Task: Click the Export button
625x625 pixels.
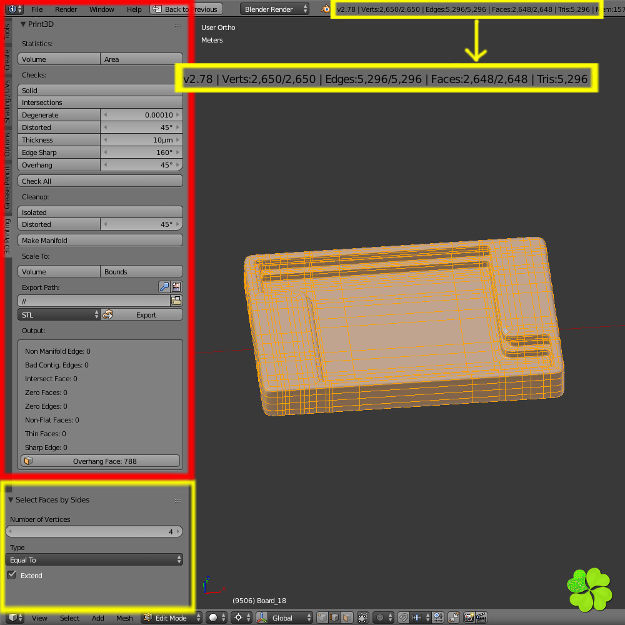Action: 142,315
